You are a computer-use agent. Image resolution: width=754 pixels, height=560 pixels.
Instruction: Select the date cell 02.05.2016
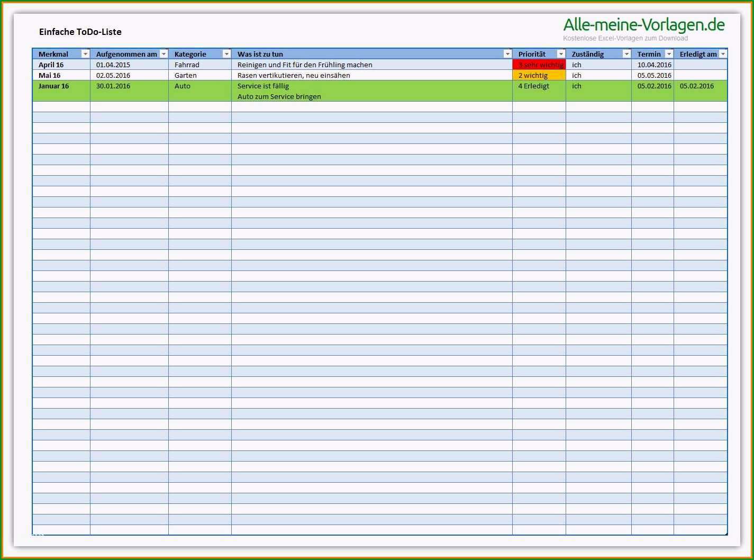(129, 75)
